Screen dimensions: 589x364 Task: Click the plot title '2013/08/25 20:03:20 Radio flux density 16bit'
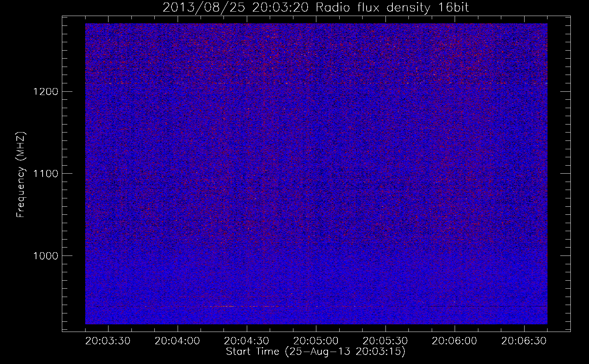tap(316, 7)
